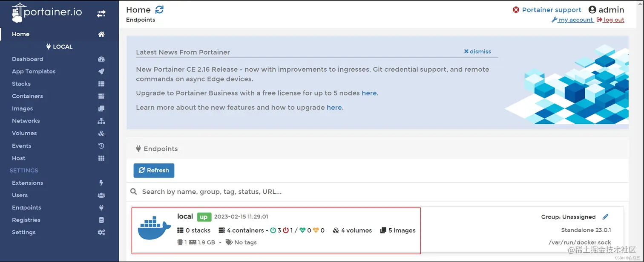This screenshot has height=262, width=644.
Task: Click the Extensions bolt icon
Action: tap(101, 183)
